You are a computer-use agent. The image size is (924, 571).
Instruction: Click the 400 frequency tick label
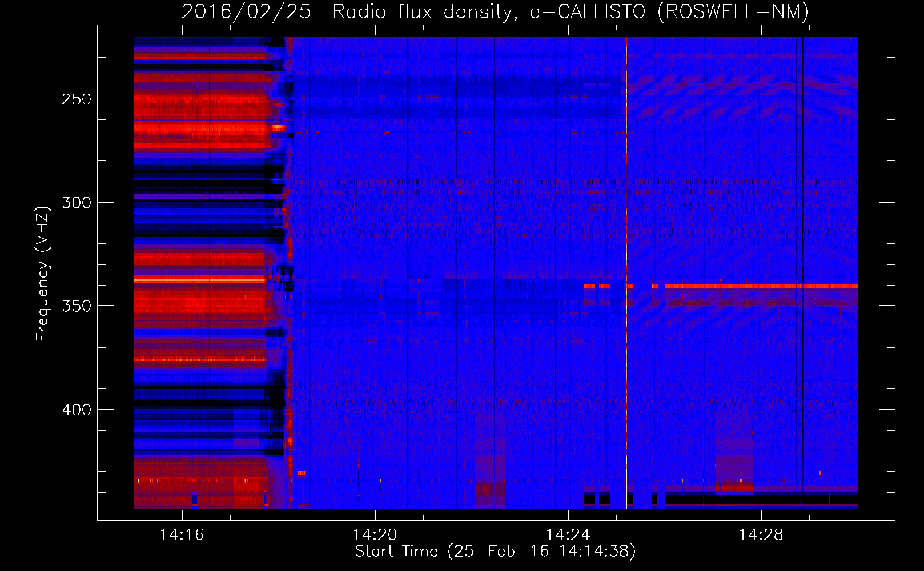pyautogui.click(x=77, y=410)
